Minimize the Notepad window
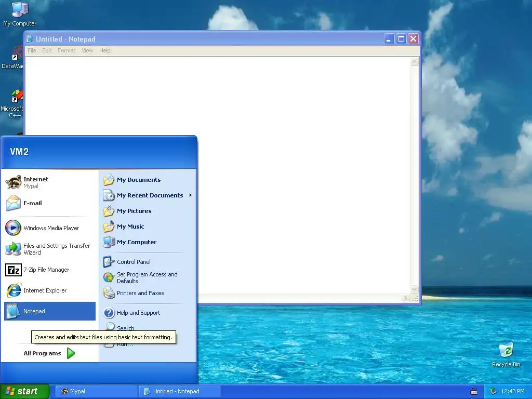 tap(389, 39)
